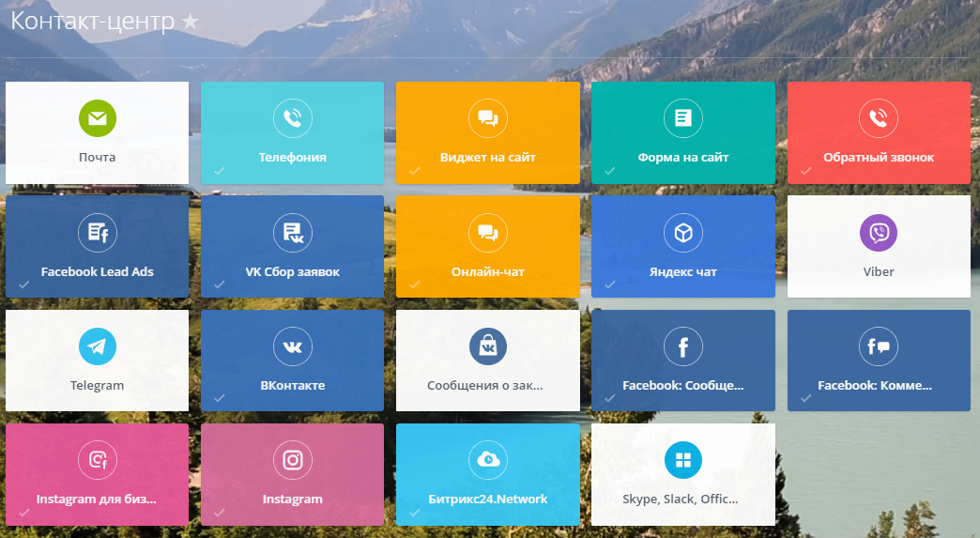
Task: Click the Виджет на сайт label
Action: [x=488, y=158]
